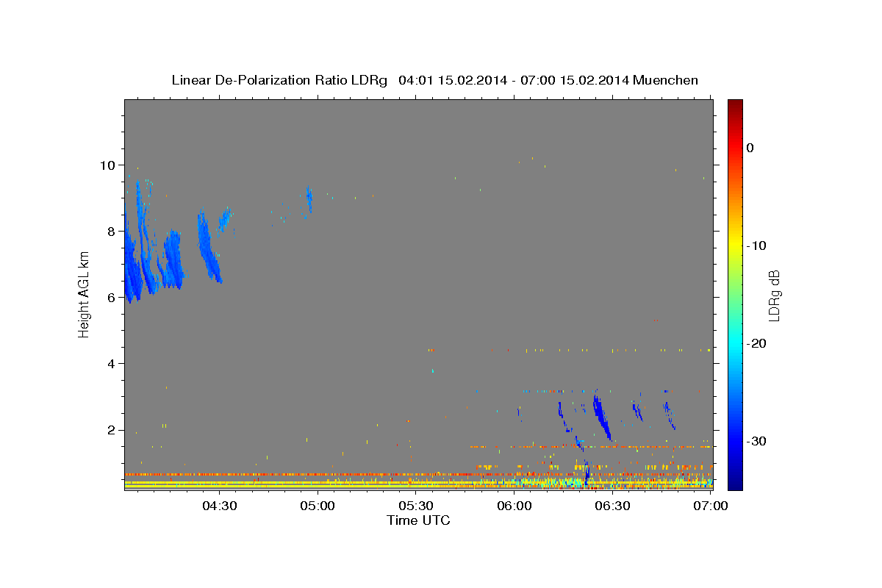
Task: Click the height tick label 10
Action: pos(107,165)
